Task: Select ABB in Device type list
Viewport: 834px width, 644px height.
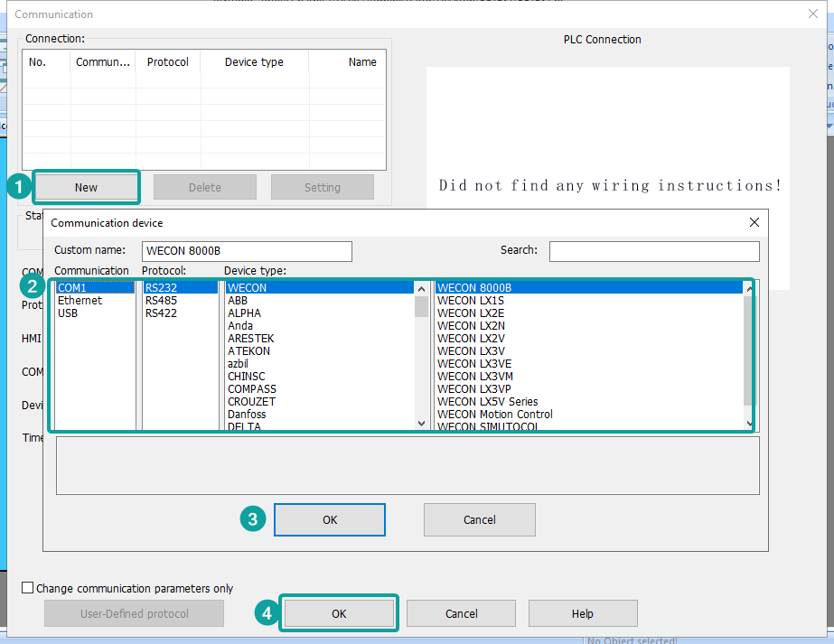Action: click(238, 301)
